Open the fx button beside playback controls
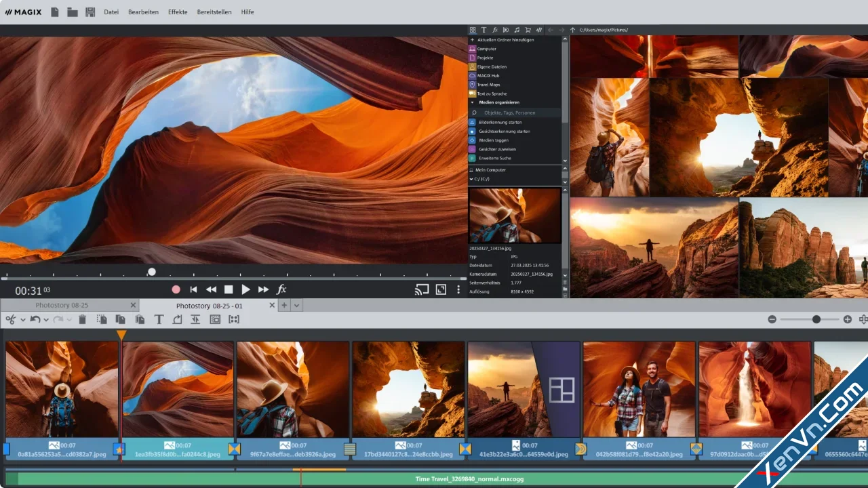Image resolution: width=868 pixels, height=488 pixels. click(281, 289)
